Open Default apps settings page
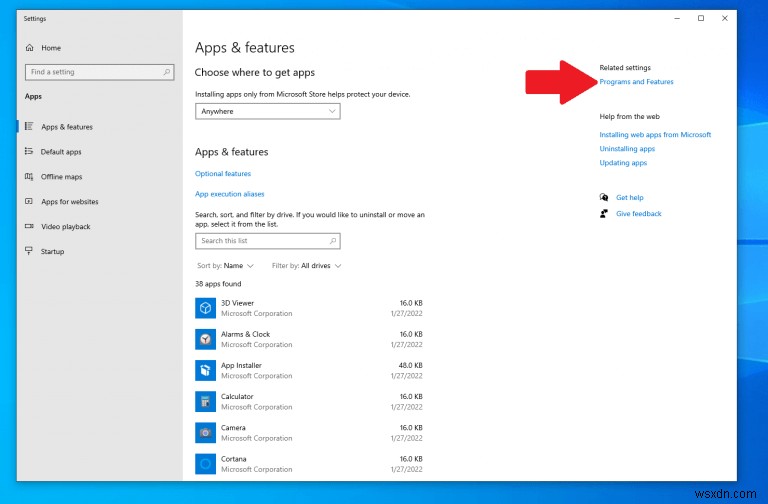Viewport: 768px width, 504px height. (61, 152)
